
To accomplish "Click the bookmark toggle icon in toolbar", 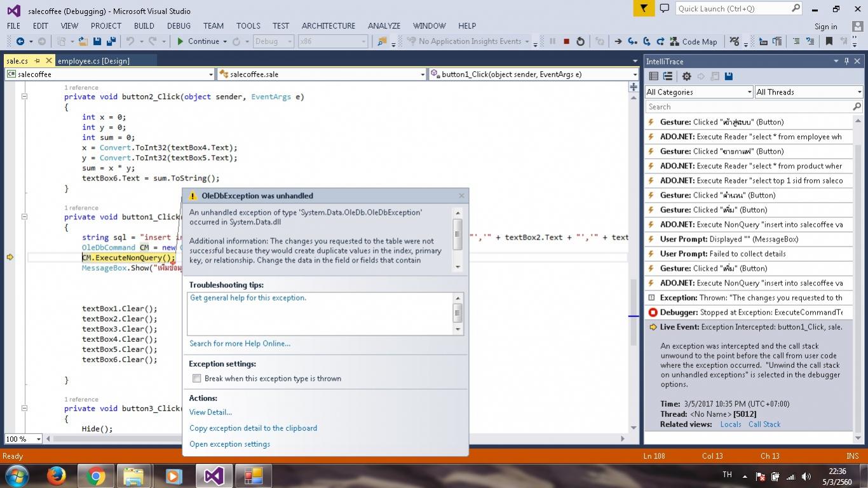I will 829,41.
